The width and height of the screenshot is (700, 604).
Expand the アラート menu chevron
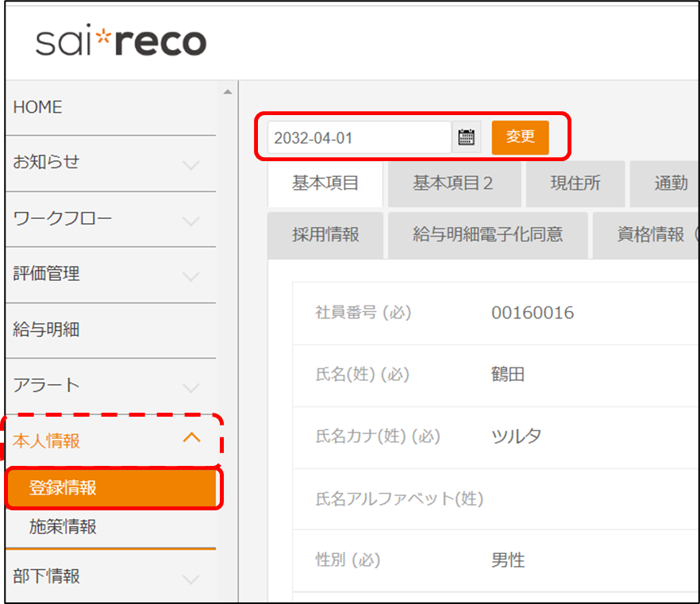pyautogui.click(x=191, y=387)
